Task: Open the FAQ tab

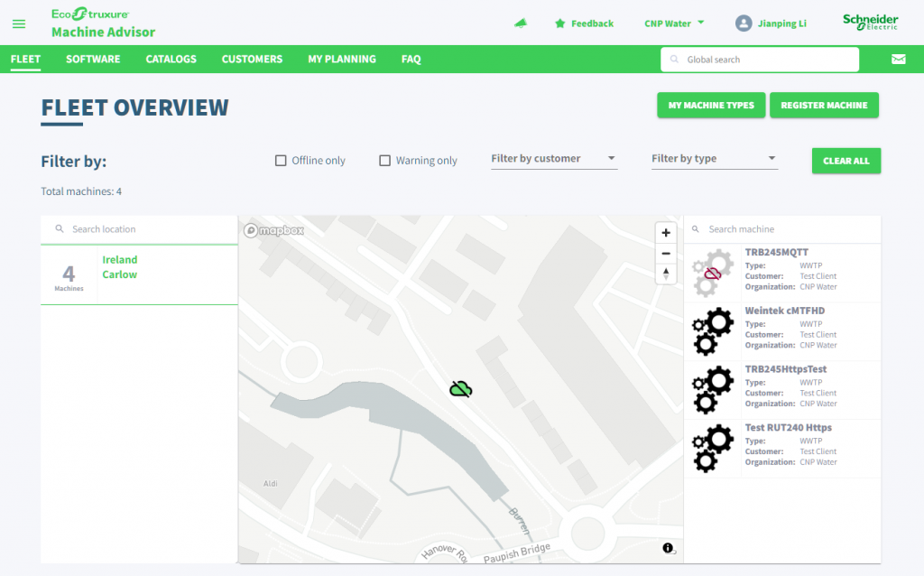Action: 411,59
